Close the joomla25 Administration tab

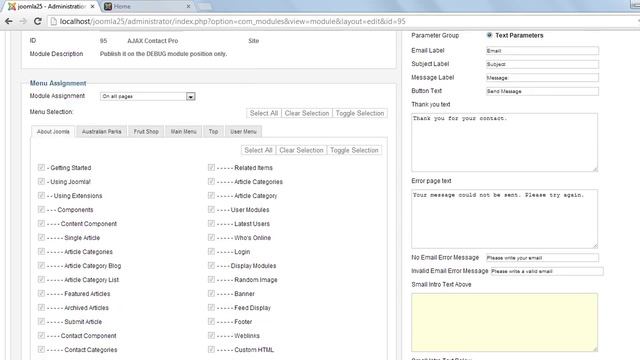coord(93,7)
